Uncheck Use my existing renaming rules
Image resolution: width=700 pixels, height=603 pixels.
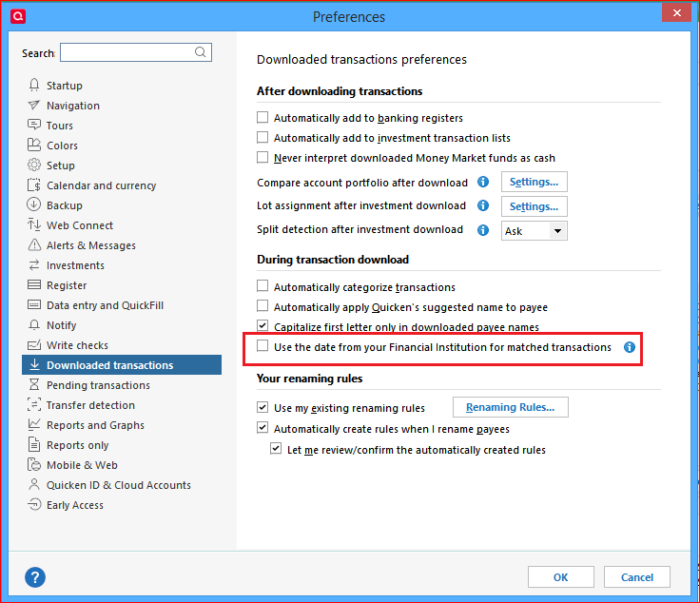262,407
